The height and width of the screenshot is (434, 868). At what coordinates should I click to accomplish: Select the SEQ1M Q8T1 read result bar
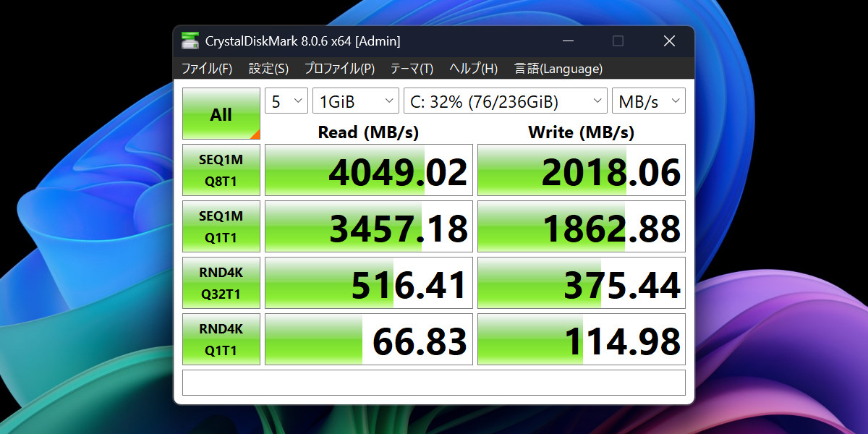pos(368,169)
